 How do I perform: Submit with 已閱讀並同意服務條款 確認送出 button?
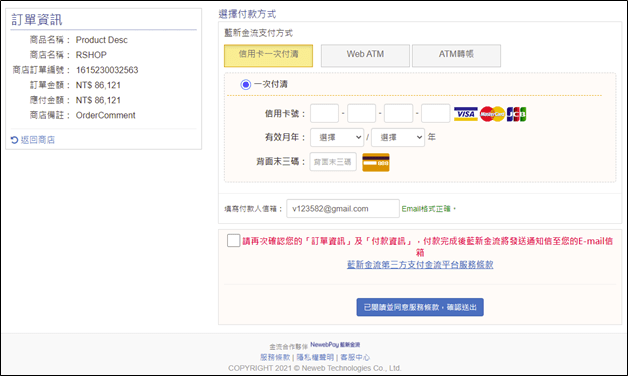(x=420, y=307)
